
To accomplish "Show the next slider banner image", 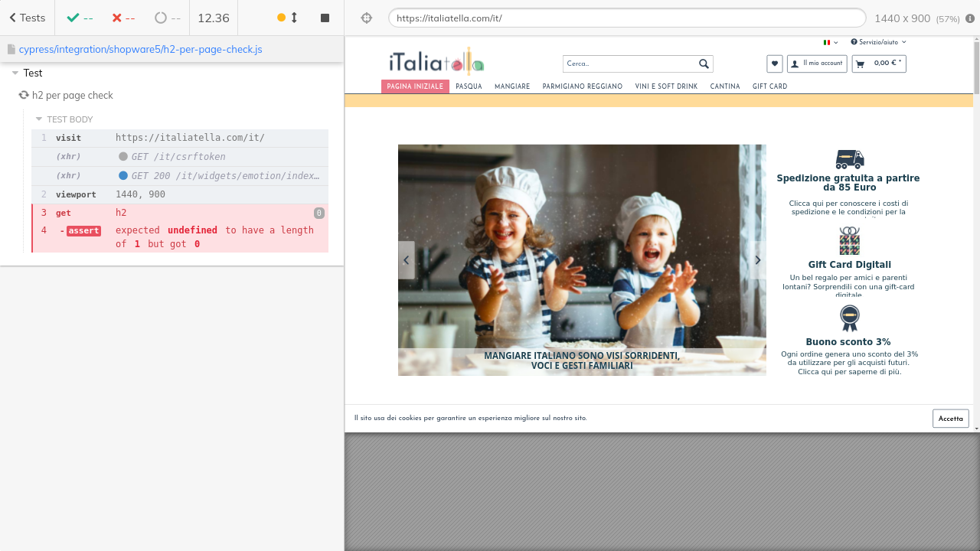I will (757, 260).
